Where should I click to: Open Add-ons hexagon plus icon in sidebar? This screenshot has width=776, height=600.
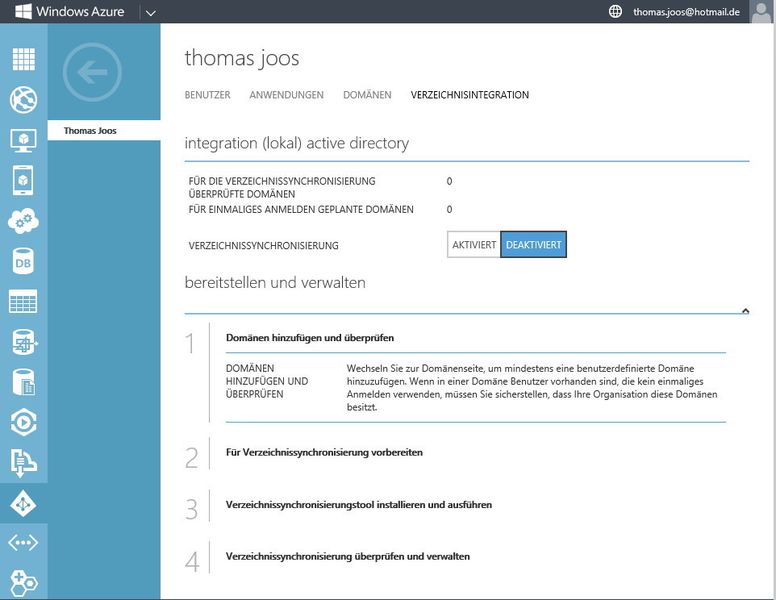coord(23,583)
